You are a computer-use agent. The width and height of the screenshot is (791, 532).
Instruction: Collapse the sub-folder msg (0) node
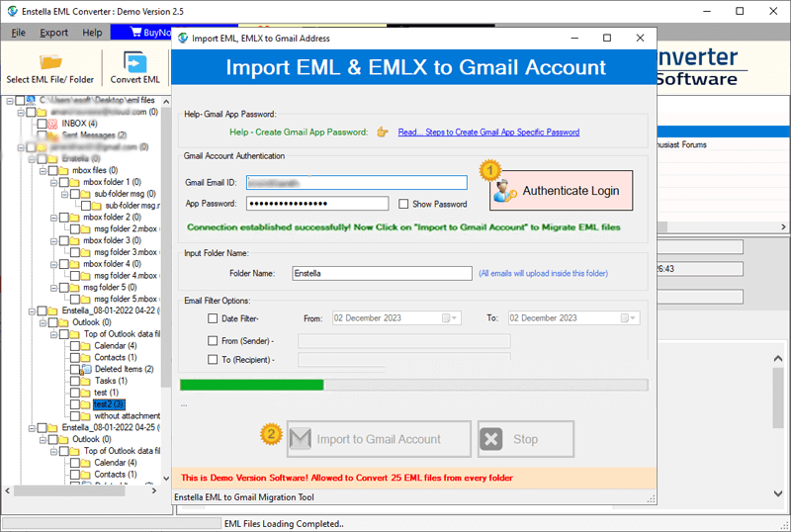tap(64, 194)
